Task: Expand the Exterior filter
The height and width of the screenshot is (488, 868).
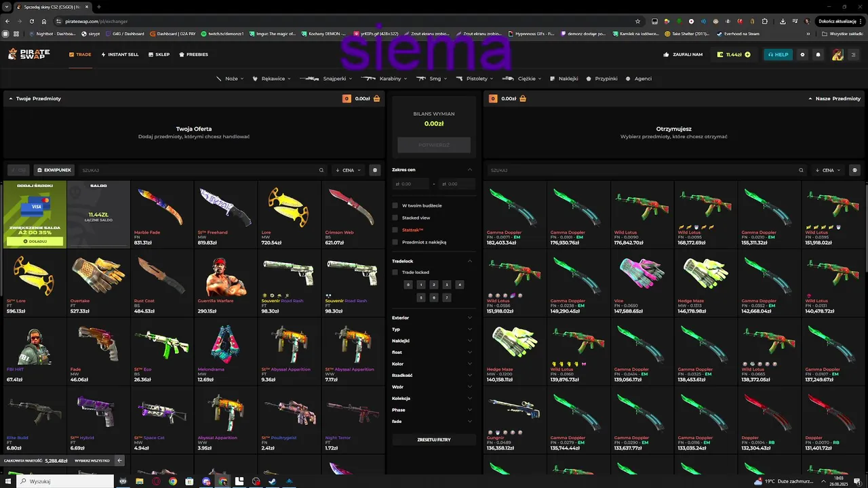Action: click(x=433, y=317)
